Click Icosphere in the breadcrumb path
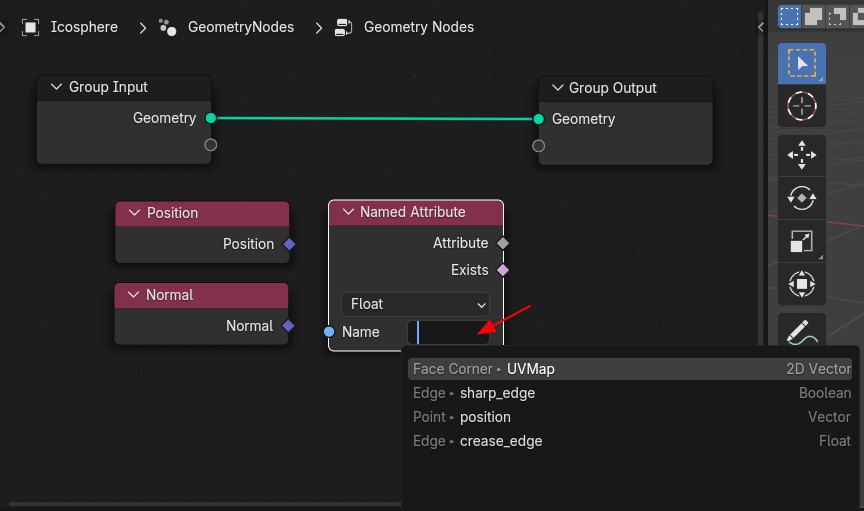 (x=84, y=27)
